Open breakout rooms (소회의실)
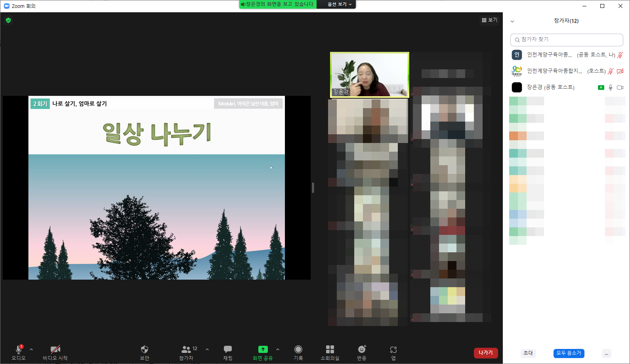 (x=330, y=352)
